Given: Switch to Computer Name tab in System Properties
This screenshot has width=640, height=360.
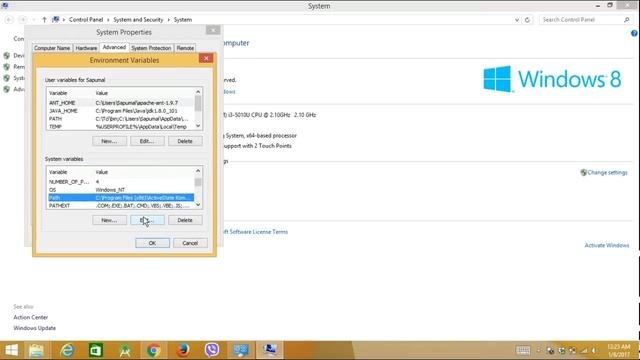Looking at the screenshot, I should click(52, 48).
